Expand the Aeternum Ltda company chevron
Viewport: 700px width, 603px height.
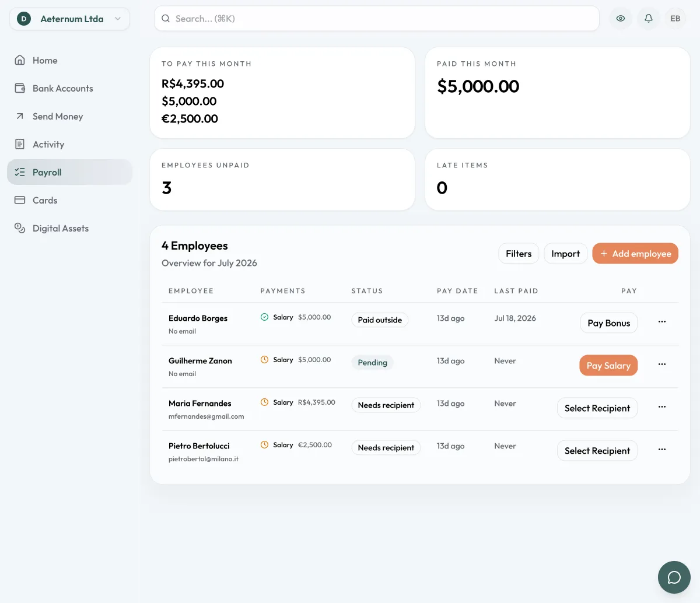(x=118, y=19)
